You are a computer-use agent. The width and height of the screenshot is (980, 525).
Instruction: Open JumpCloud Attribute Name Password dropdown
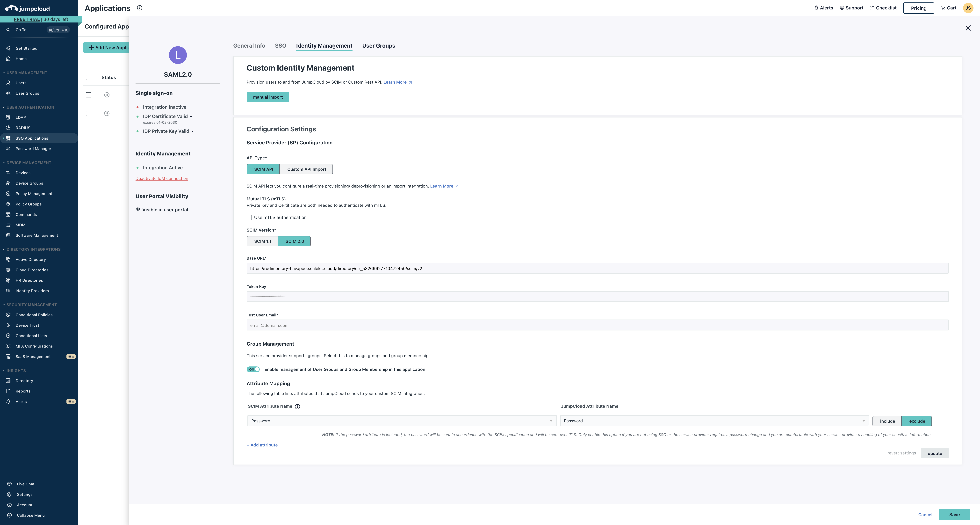click(x=714, y=421)
